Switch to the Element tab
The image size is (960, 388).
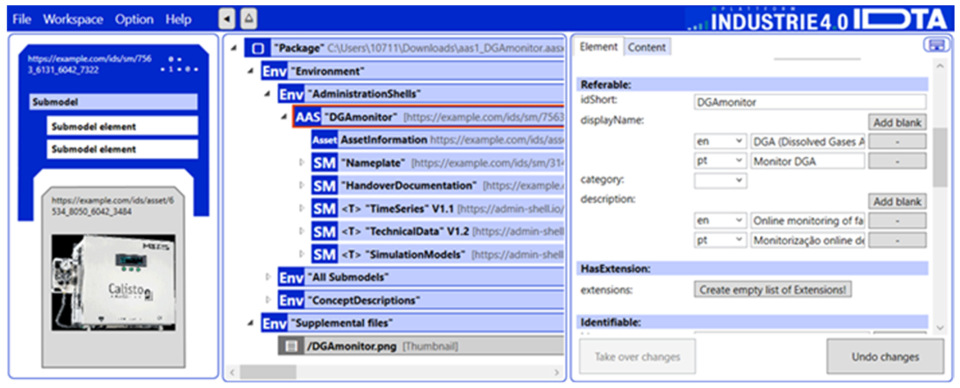tap(599, 47)
